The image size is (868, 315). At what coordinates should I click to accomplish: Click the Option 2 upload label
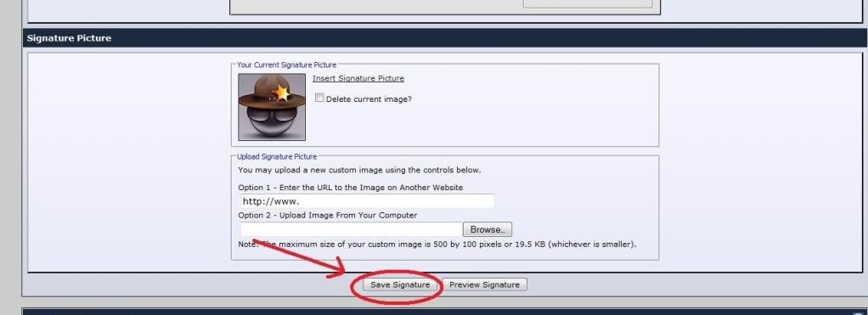click(x=328, y=215)
